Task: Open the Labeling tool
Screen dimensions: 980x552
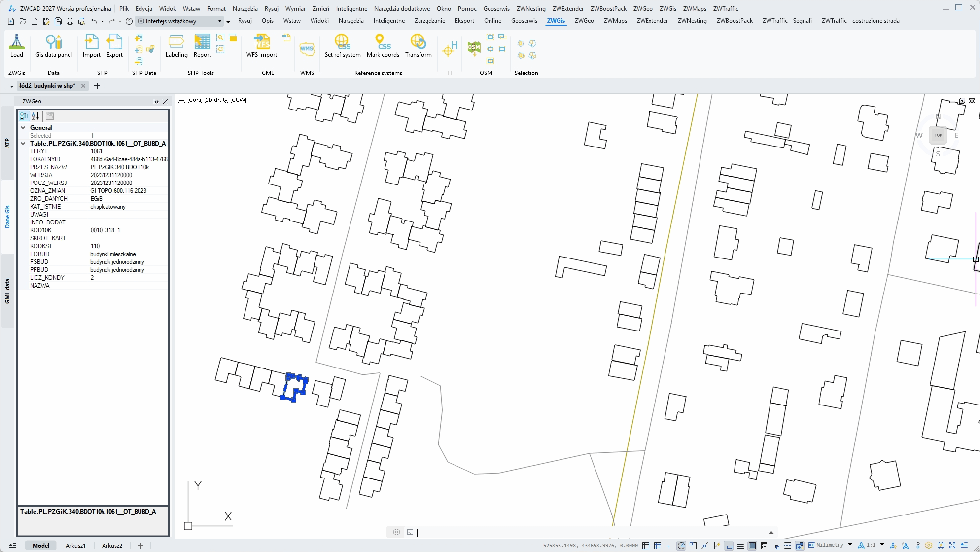Action: click(x=176, y=45)
